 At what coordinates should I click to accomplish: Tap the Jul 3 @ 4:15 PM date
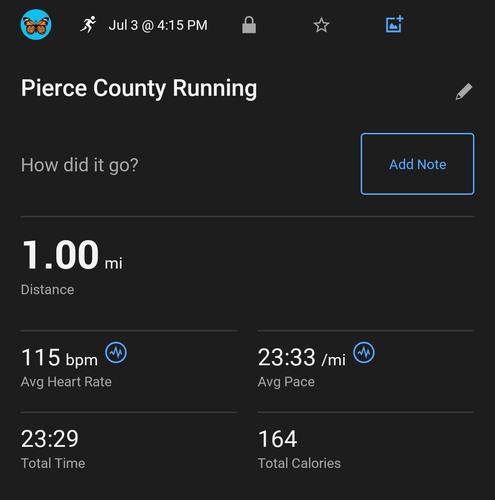click(158, 25)
